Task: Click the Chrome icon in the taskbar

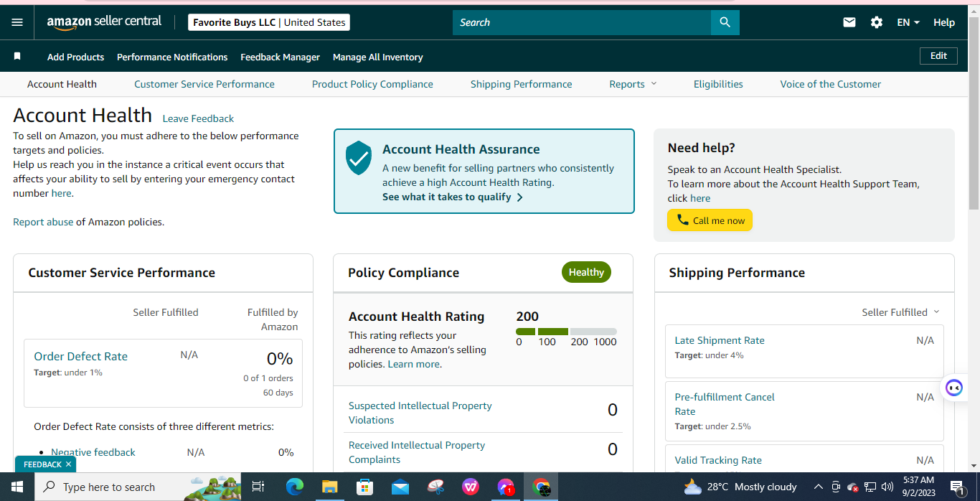Action: coord(541,487)
